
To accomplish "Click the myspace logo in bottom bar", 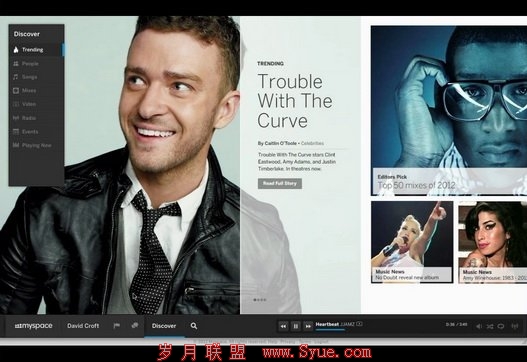I will point(33,326).
